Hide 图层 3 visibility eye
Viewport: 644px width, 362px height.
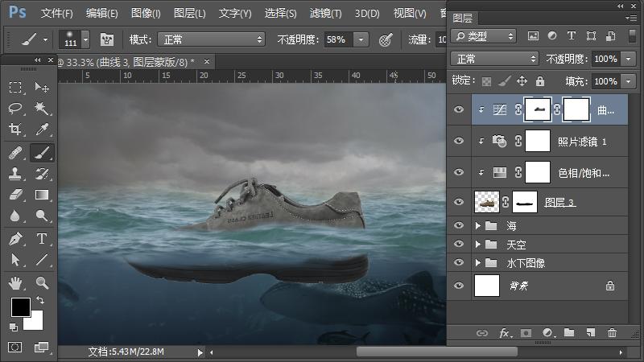[459, 202]
